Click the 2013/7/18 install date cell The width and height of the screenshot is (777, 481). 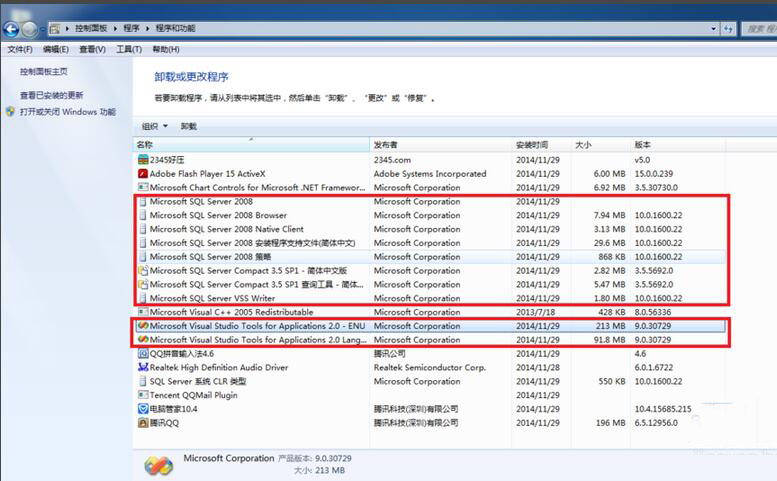[x=535, y=312]
